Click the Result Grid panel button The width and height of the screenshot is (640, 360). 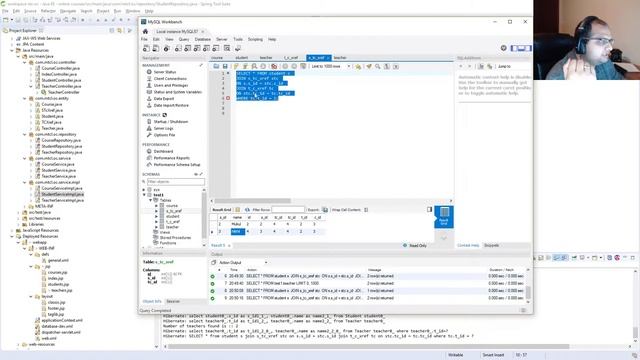[444, 217]
